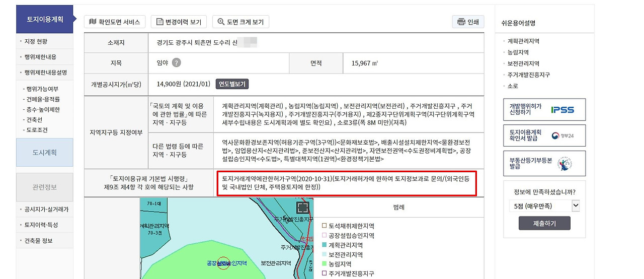
Task: Open 도면 크게 보기
Action: tap(240, 22)
